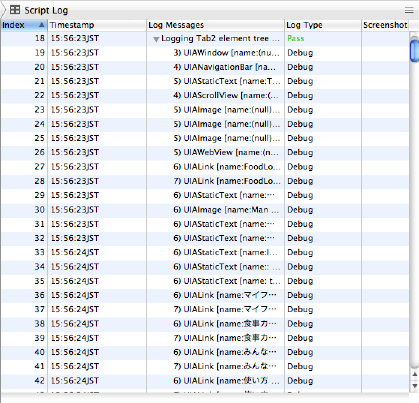The height and width of the screenshot is (403, 419).
Task: Click the Index sort ascending arrow
Action: pos(41,25)
